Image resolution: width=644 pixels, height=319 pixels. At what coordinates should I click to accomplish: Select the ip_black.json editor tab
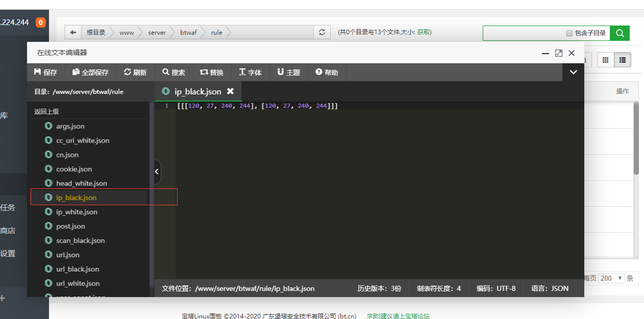point(197,91)
